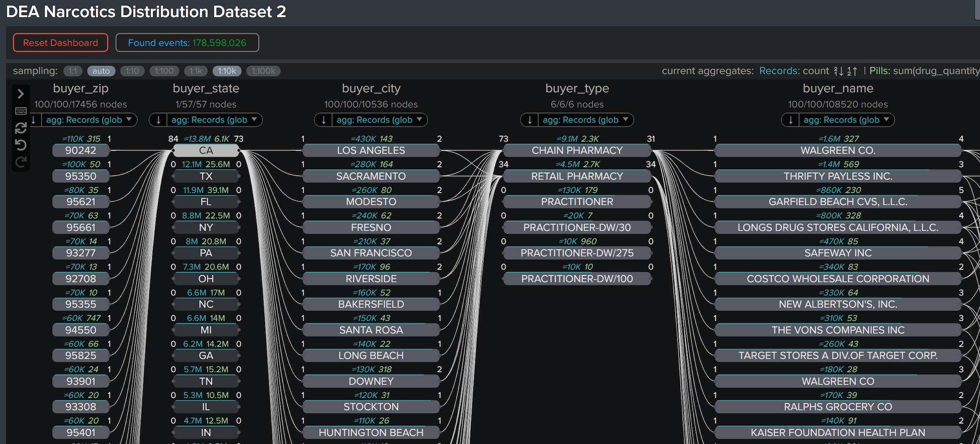The height and width of the screenshot is (444, 980).
Task: Select the NY state node
Action: (206, 228)
